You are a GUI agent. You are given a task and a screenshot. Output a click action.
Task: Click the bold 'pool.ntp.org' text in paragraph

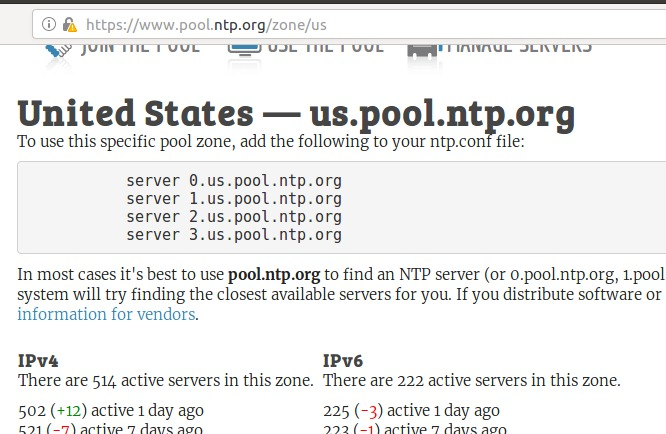point(274,275)
